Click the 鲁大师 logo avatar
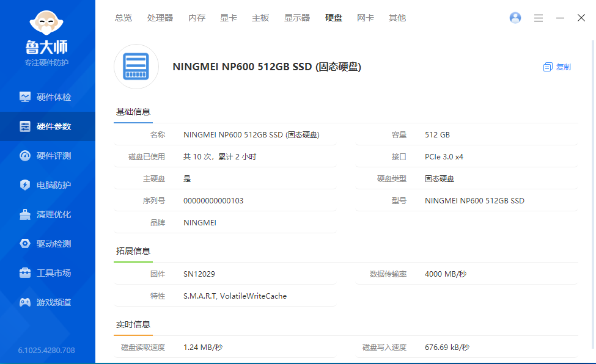This screenshot has height=364, width=596. 46,22
